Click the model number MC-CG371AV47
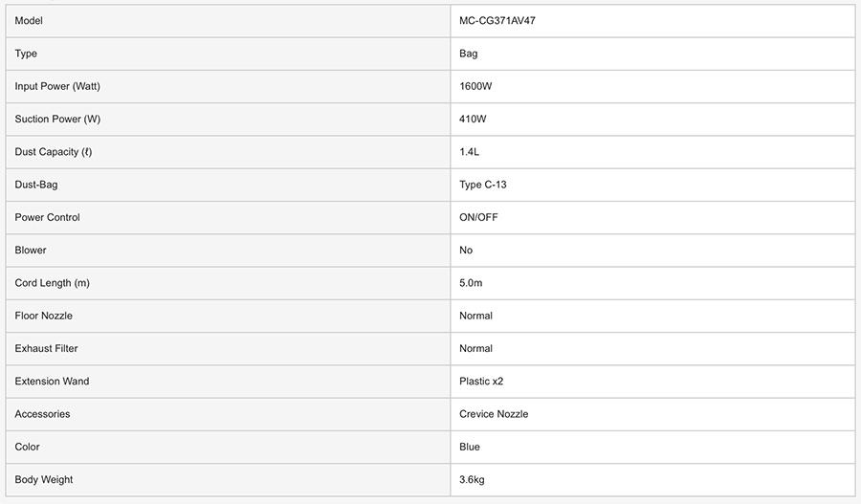The width and height of the screenshot is (861, 504). pos(497,21)
